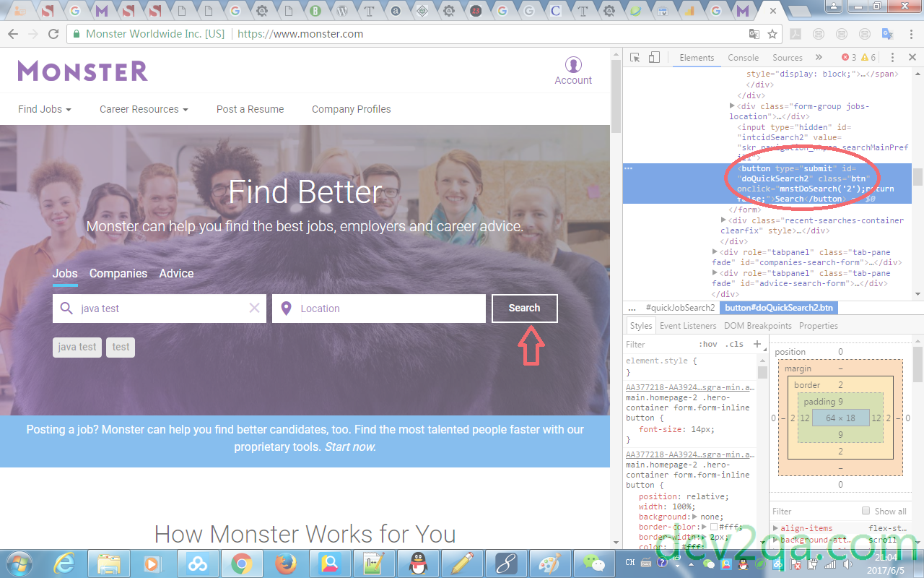Screen dimensions: 924x578
Task: Click the computed styles Filter field
Action: point(814,511)
